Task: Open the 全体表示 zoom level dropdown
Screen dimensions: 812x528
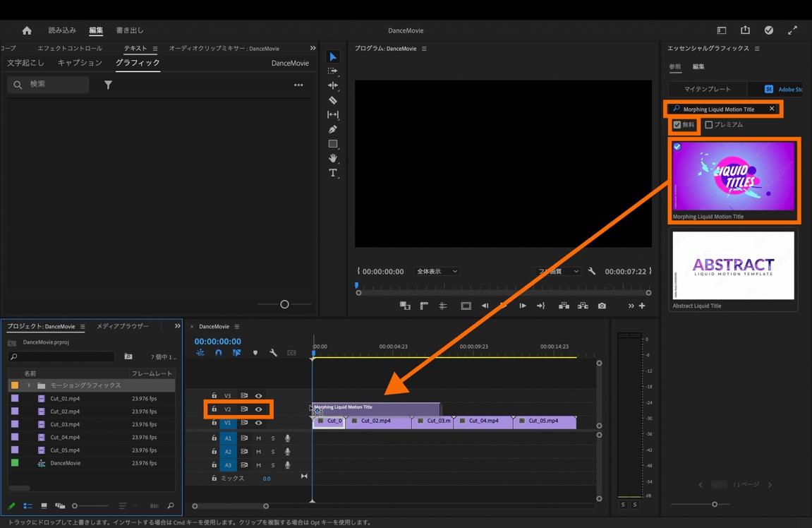Action: [x=437, y=271]
